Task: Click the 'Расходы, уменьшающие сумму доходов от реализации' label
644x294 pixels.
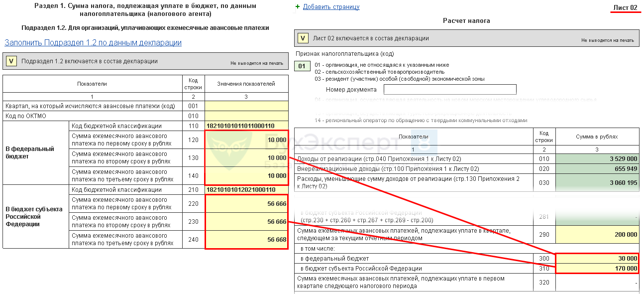Action: tap(408, 182)
